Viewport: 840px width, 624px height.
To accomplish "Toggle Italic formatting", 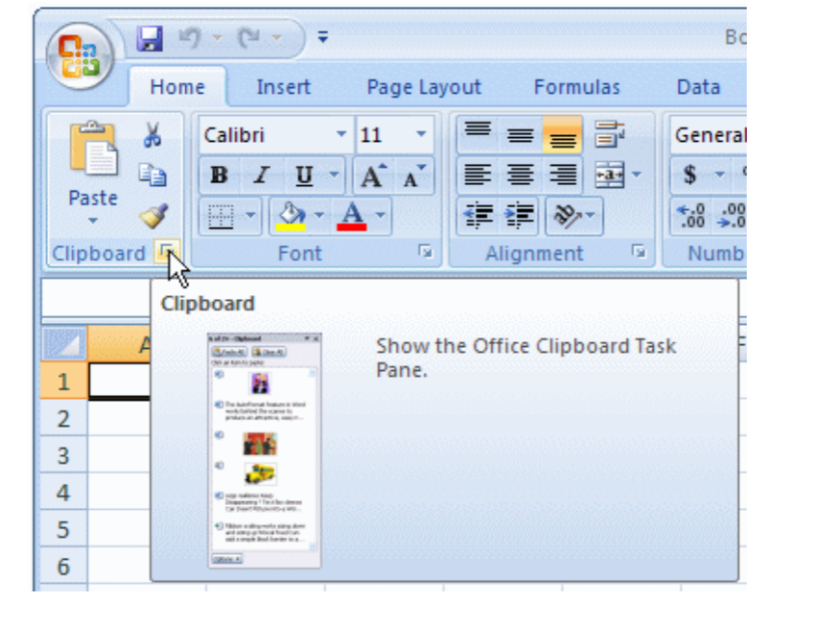I will [x=261, y=176].
